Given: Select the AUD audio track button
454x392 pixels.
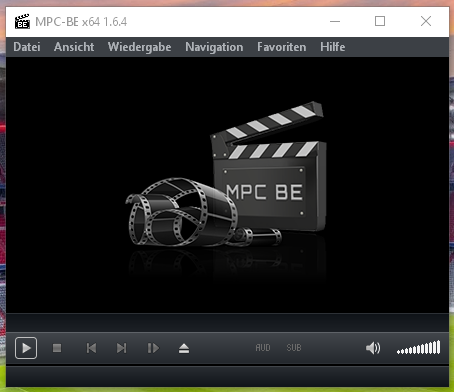Looking at the screenshot, I should (263, 348).
